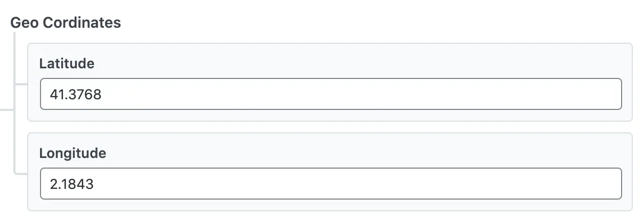Click the vertical tree line under Geo Cordinates
The height and width of the screenshot is (222, 644).
(14, 102)
